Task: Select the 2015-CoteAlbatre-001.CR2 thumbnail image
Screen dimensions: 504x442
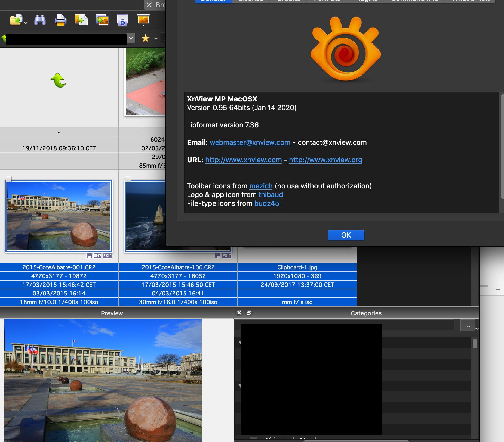Action: tap(59, 216)
